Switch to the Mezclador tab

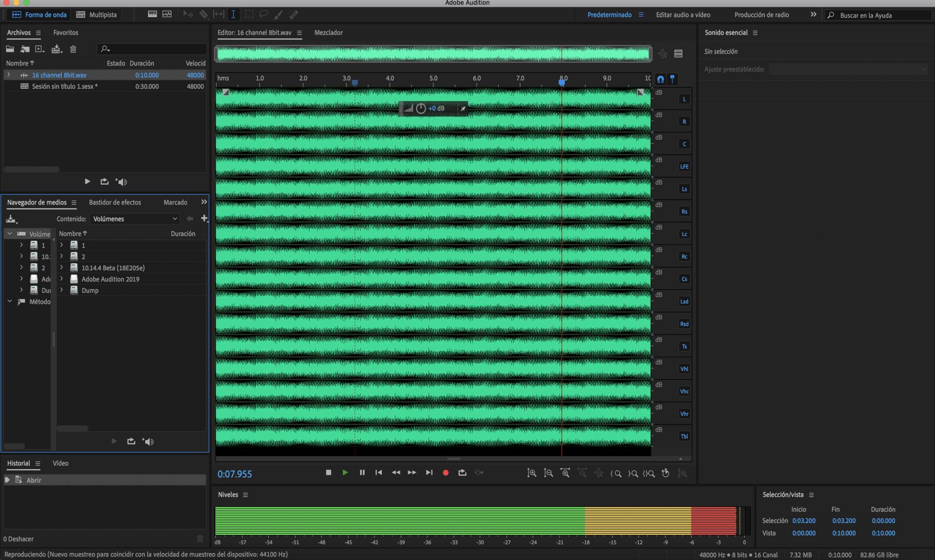click(328, 33)
